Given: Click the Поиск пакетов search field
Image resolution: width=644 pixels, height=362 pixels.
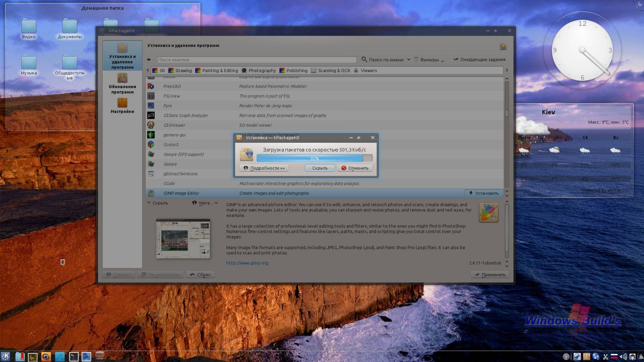Looking at the screenshot, I should coord(256,60).
